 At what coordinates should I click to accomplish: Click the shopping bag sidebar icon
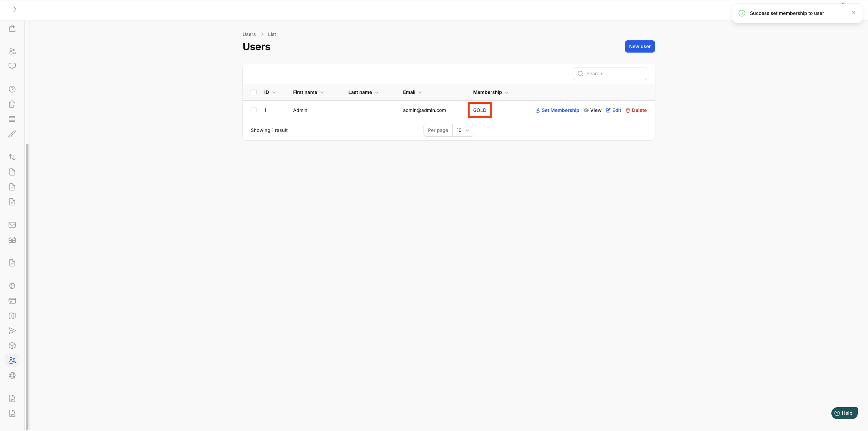(12, 28)
